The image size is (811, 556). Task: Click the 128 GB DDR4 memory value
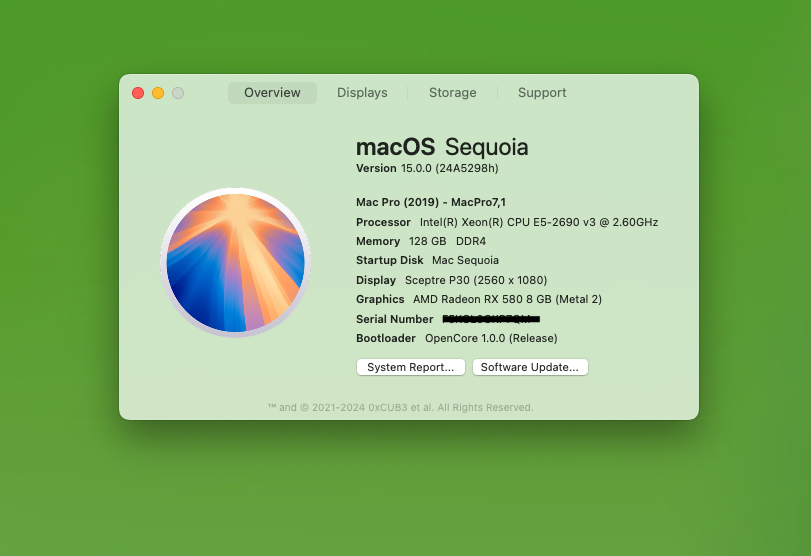point(447,242)
